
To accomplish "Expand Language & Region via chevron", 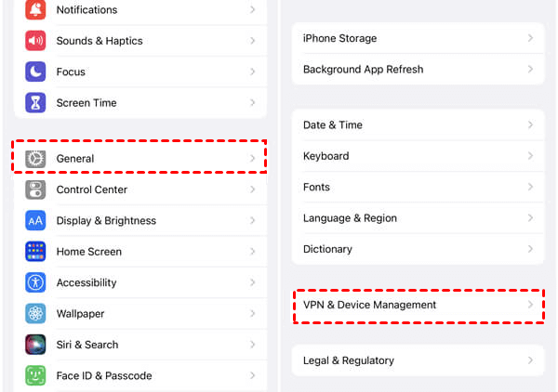I will (530, 218).
